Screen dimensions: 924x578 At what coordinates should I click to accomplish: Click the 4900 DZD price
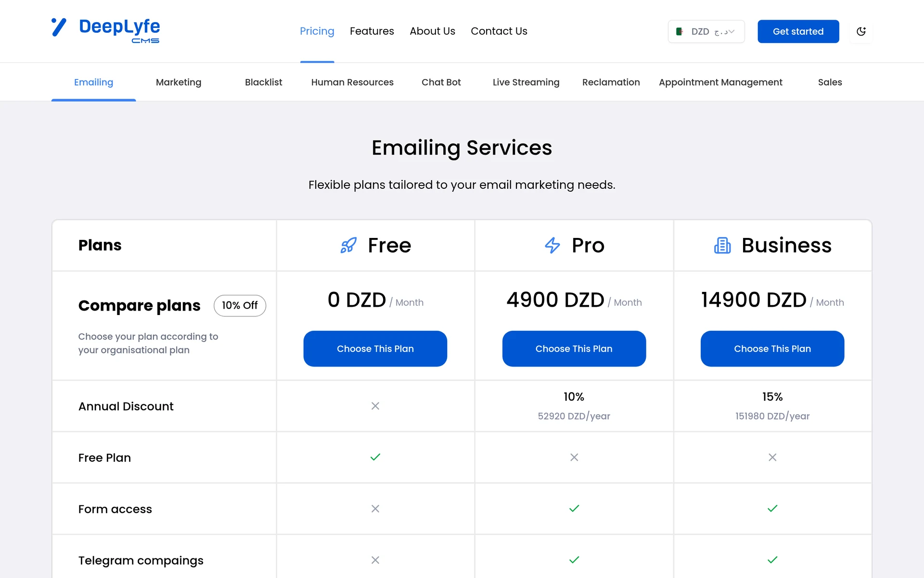point(555,300)
